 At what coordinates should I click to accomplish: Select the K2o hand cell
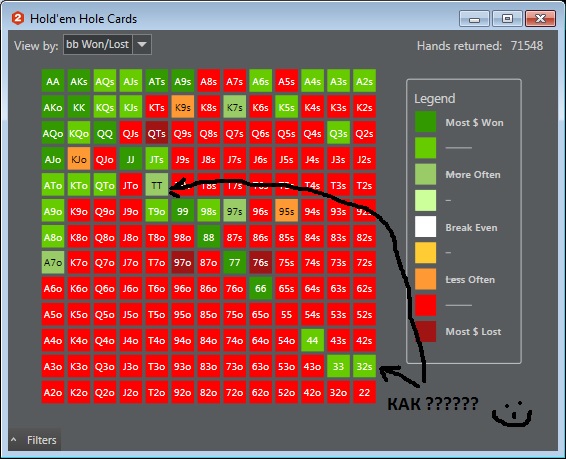(x=79, y=392)
